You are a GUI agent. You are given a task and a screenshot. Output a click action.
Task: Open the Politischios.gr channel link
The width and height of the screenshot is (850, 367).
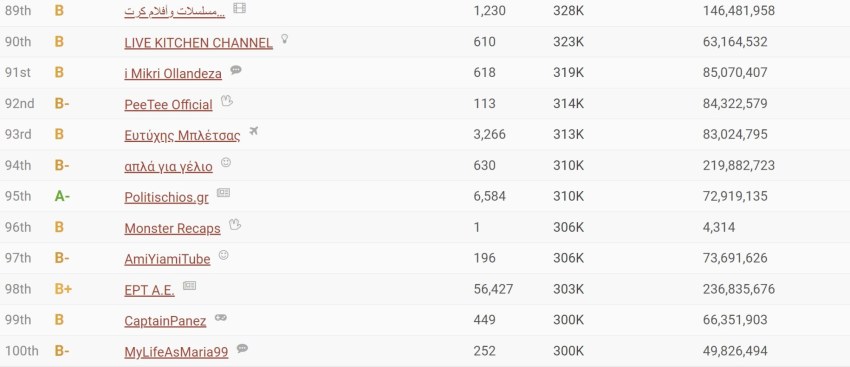click(166, 197)
